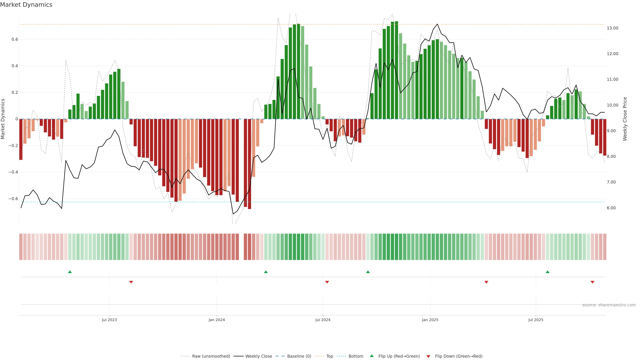Click the Jan 2024 axis label
The height and width of the screenshot is (362, 644).
(217, 320)
